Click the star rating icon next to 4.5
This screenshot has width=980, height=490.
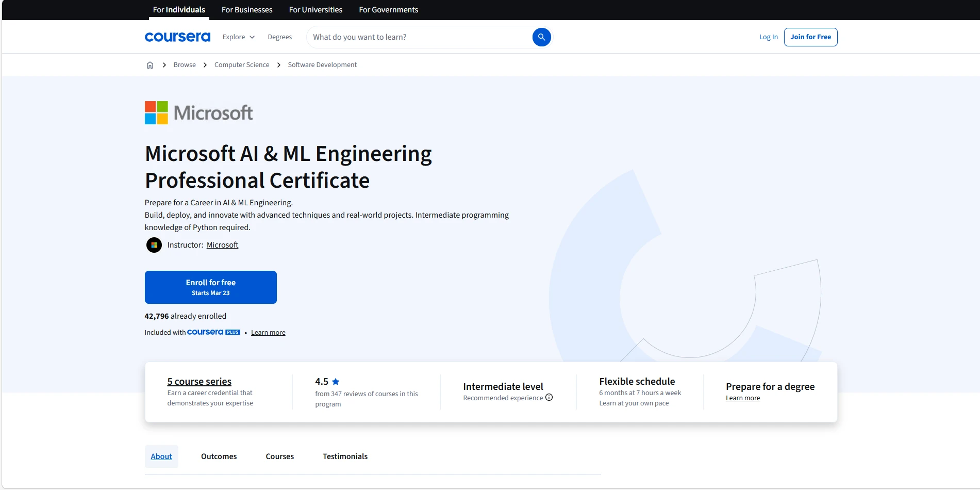point(335,381)
